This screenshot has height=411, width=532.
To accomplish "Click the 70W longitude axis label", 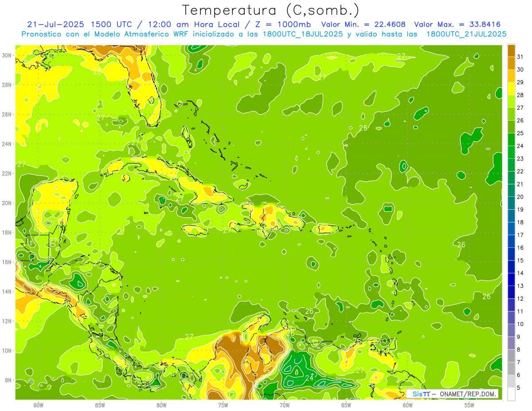I will coord(285,405).
